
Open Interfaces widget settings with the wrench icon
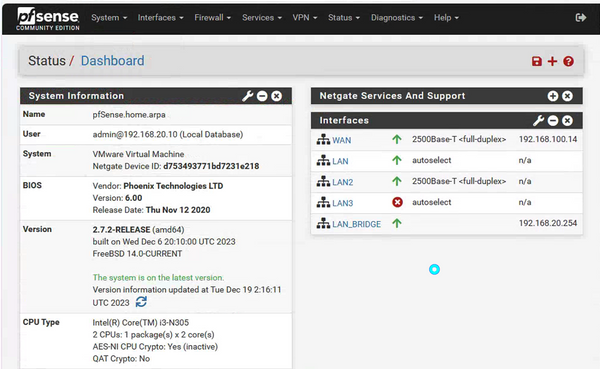pos(538,121)
